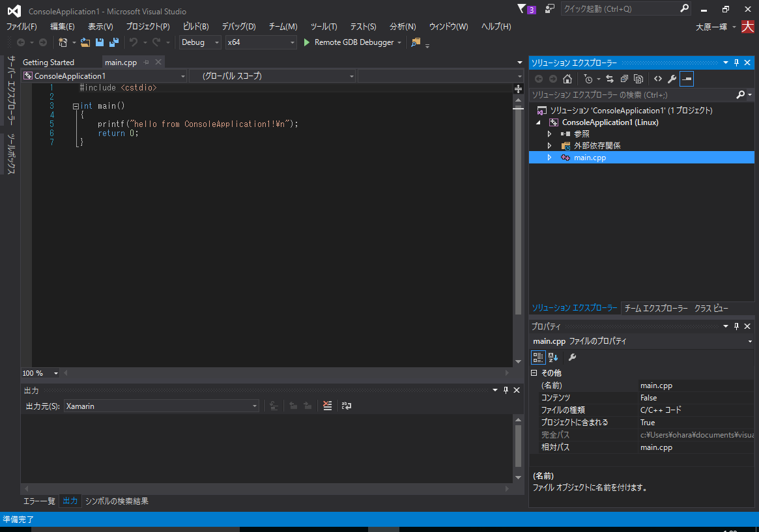Click the Clear All output icon
Viewport: 759px width, 532px height.
pyautogui.click(x=328, y=406)
